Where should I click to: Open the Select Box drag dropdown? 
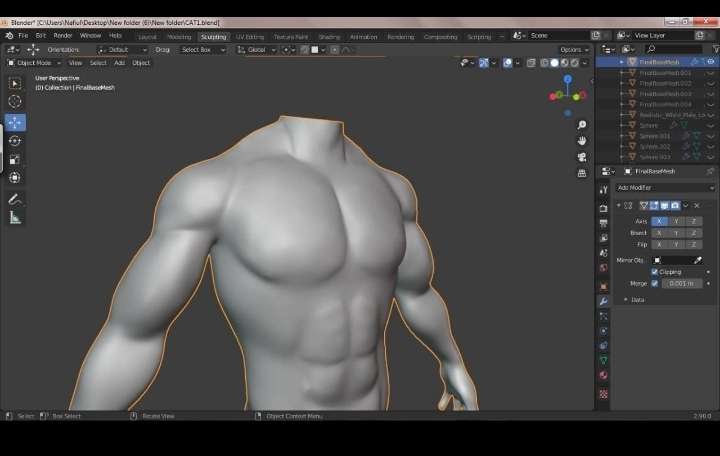(x=202, y=50)
